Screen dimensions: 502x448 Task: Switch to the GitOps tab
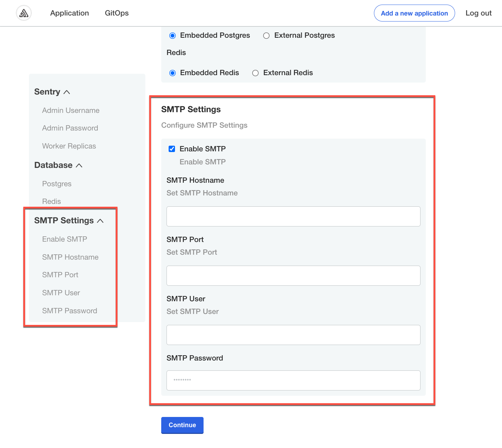(x=116, y=13)
